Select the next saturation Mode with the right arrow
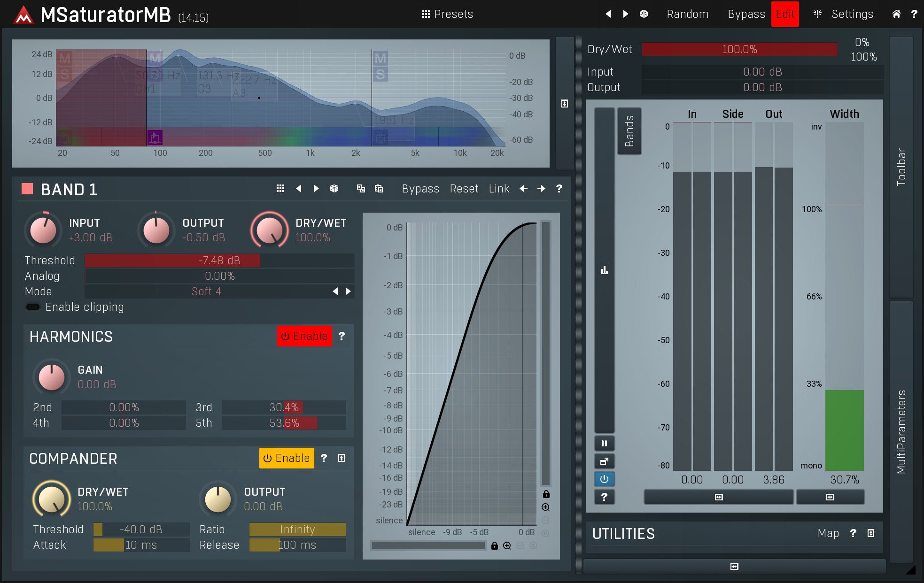The width and height of the screenshot is (924, 583). [x=348, y=291]
